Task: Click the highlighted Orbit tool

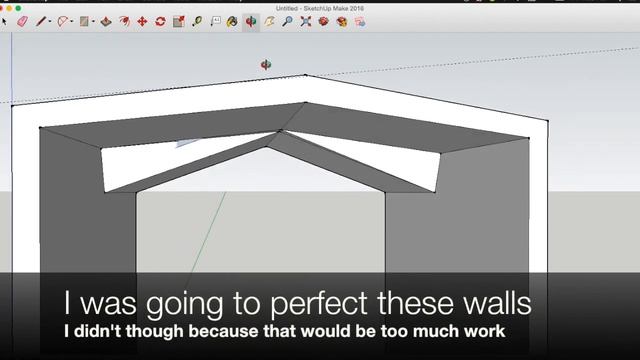Action: (251, 21)
